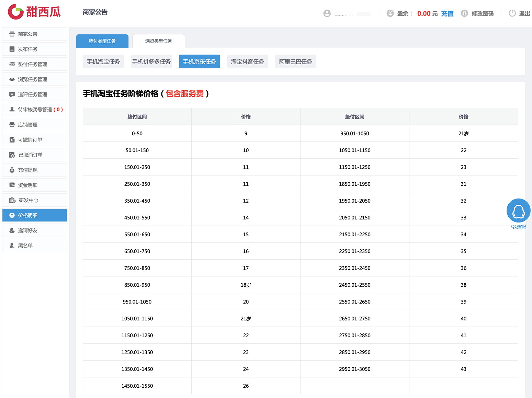Click the 垫付任务管理 icon
This screenshot has height=398, width=532.
[12, 64]
